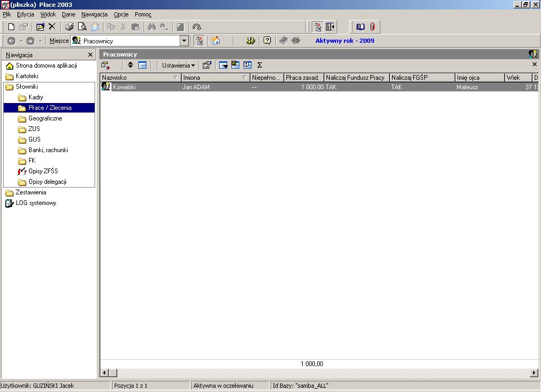Open the help book icon
This screenshot has width=541, height=392.
click(360, 27)
